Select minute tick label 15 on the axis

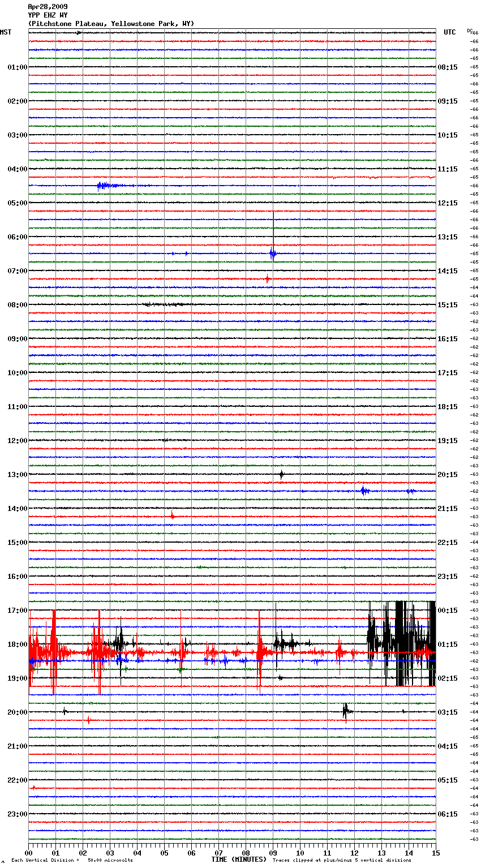436,853
